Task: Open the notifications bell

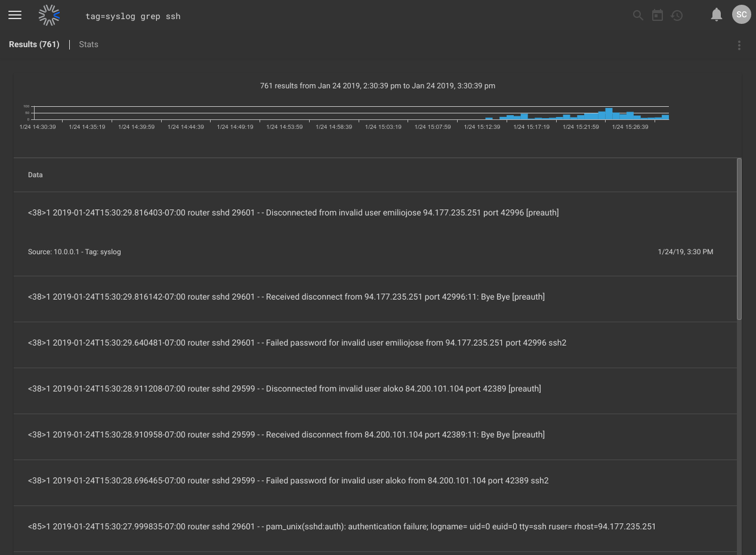Action: tap(717, 16)
